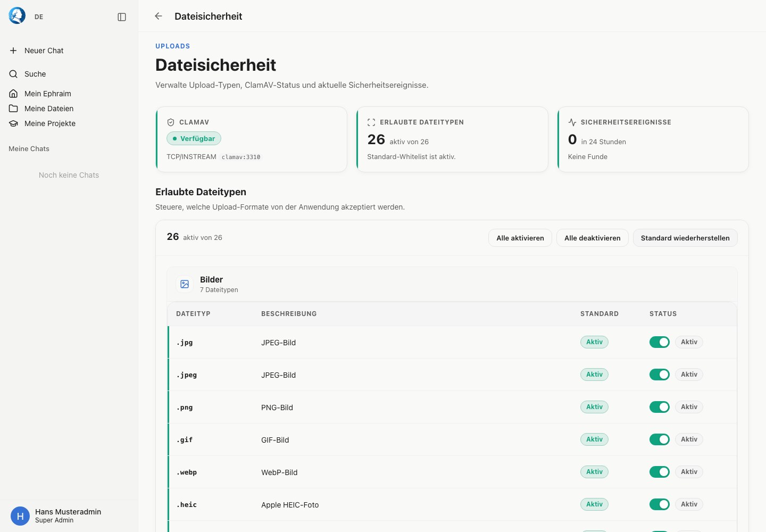The width and height of the screenshot is (766, 532).
Task: Open Mein Ephraim page
Action: pos(69,94)
